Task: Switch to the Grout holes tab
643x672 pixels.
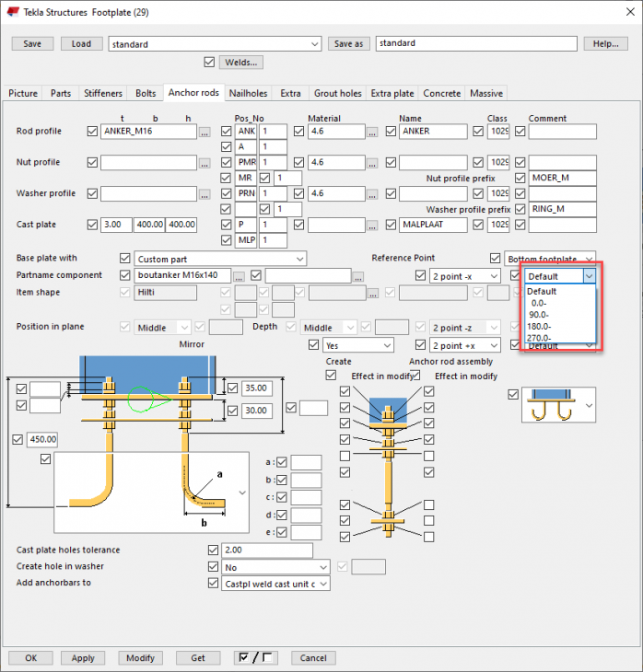Action: (x=338, y=93)
